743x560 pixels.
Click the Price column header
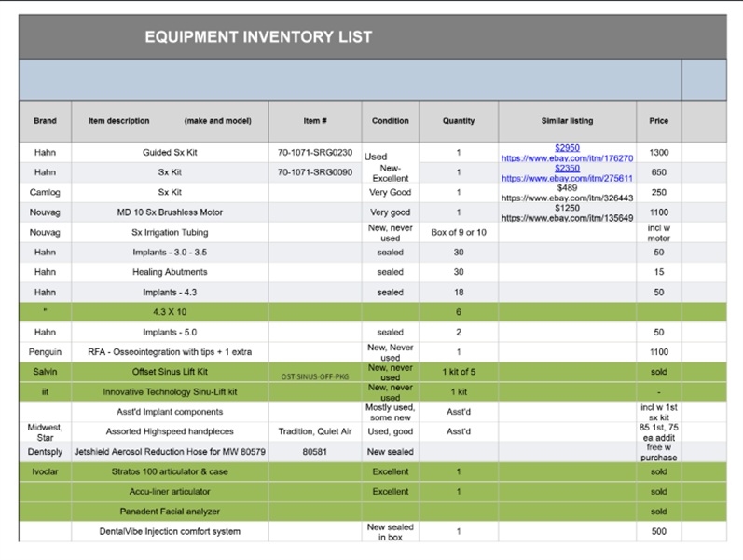point(658,121)
